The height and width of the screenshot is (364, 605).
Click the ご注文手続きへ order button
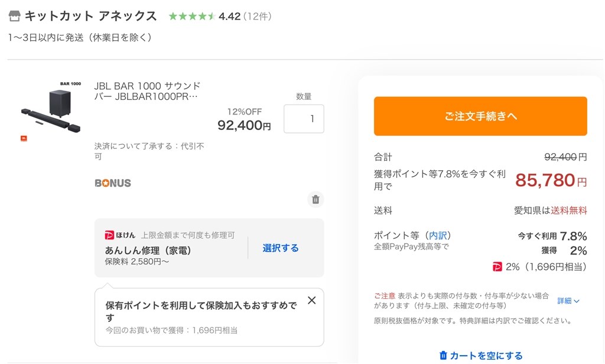point(480,116)
